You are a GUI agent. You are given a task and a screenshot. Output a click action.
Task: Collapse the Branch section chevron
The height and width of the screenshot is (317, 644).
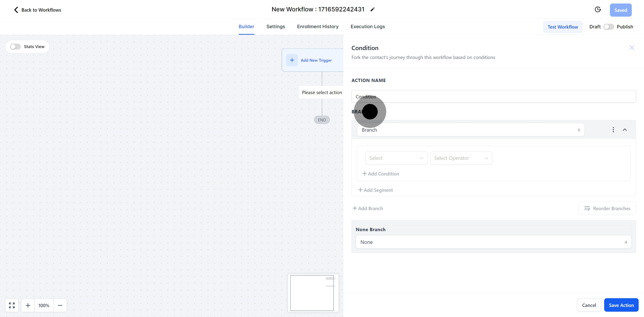click(625, 129)
